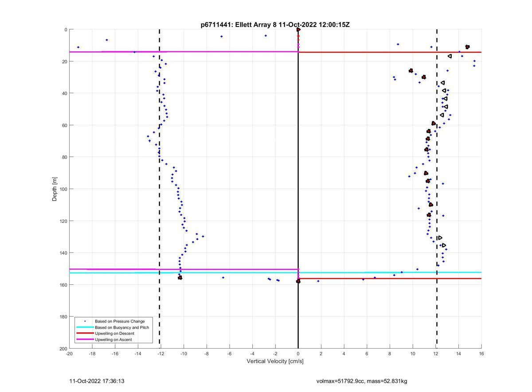
Task: Click the x-axis tick label -20
Action: 69,353
